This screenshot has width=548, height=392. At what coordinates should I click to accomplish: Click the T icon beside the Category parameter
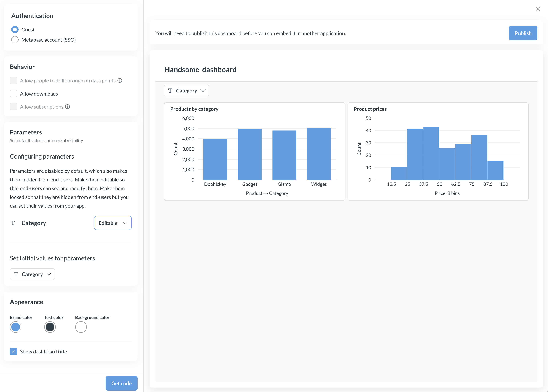[x=13, y=223]
